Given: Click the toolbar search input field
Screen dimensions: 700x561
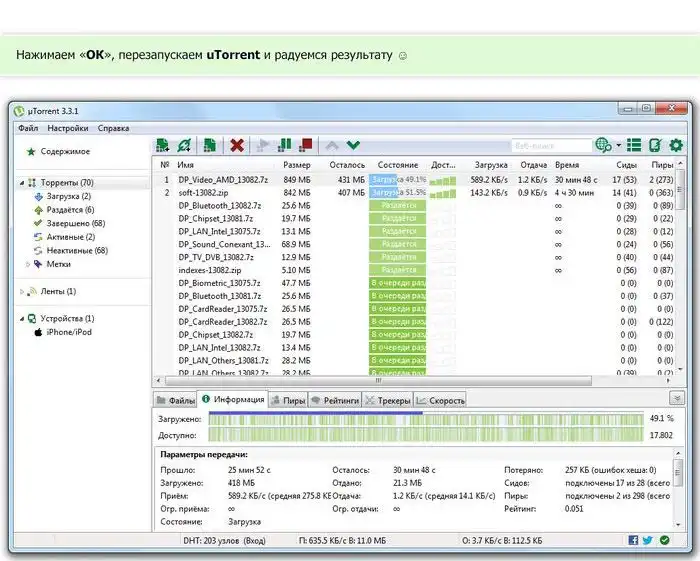Looking at the screenshot, I should point(550,146).
